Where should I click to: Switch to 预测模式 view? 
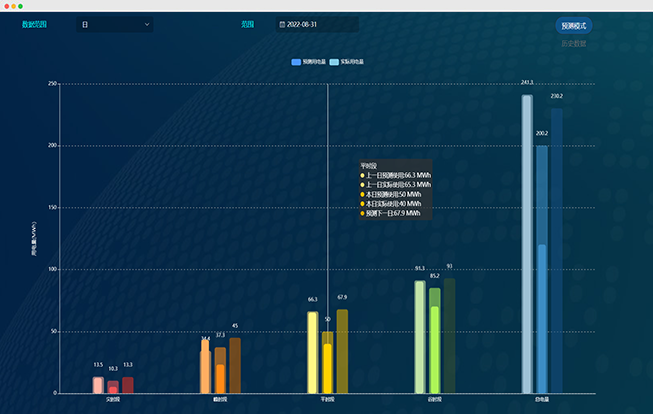[x=574, y=25]
